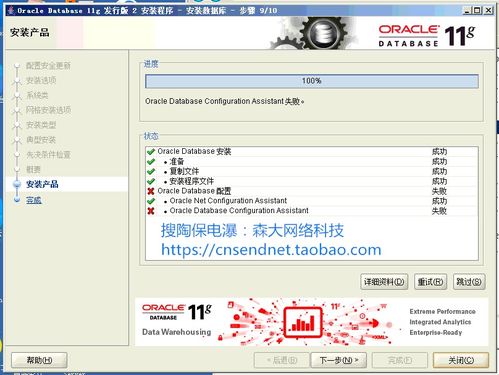Click the green checkmark beside Oracle Database 安装
The width and height of the screenshot is (499, 375).
151,152
